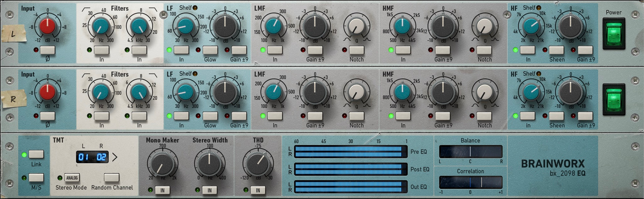Toggle Notch on the right channel HMF band
Image resolution: width=644 pixels, height=199 pixels.
484,116
